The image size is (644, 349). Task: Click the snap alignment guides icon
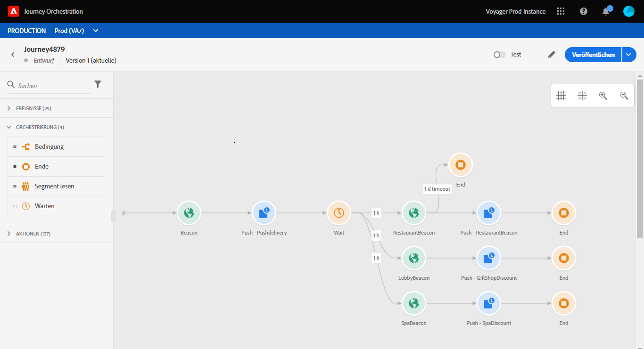(x=582, y=96)
